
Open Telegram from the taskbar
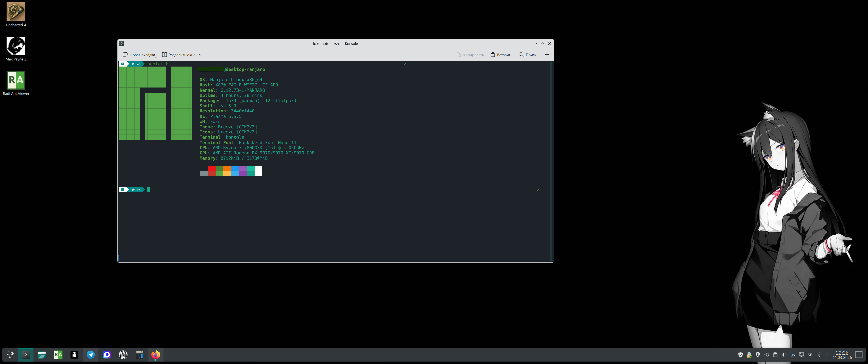pos(91,355)
